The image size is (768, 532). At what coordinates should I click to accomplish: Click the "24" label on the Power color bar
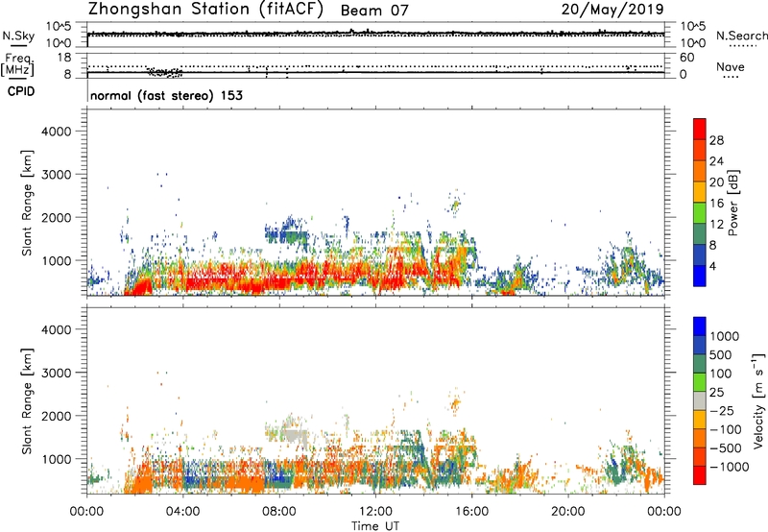point(716,161)
